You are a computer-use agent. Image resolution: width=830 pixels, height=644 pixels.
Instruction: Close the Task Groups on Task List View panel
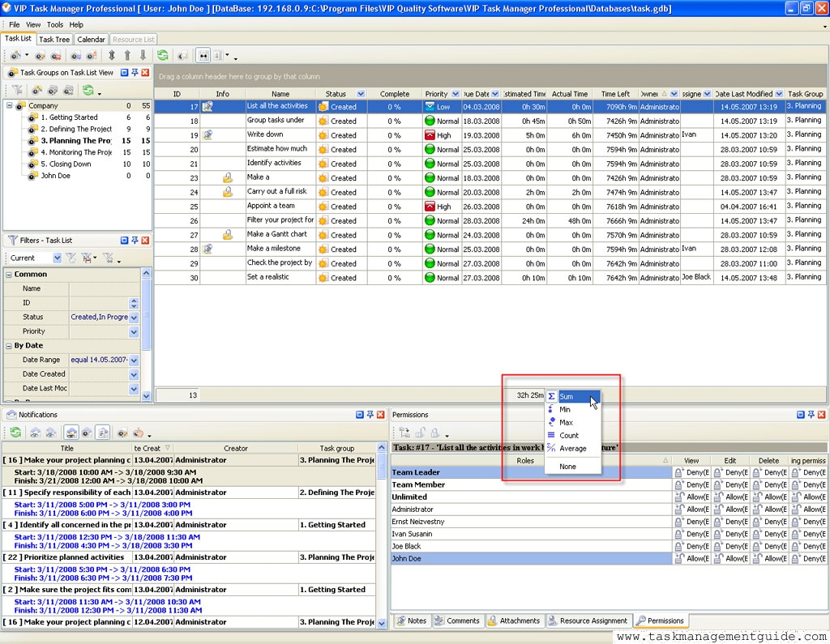(145, 72)
